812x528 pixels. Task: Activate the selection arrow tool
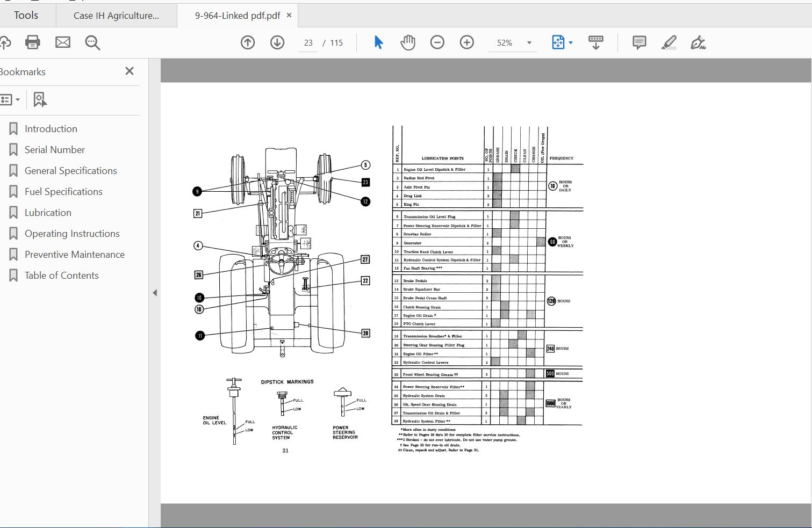[x=378, y=42]
